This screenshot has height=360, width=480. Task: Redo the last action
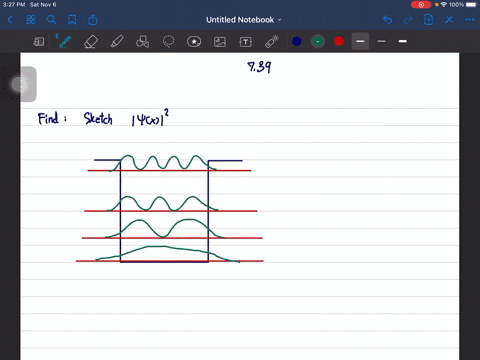(x=408, y=20)
